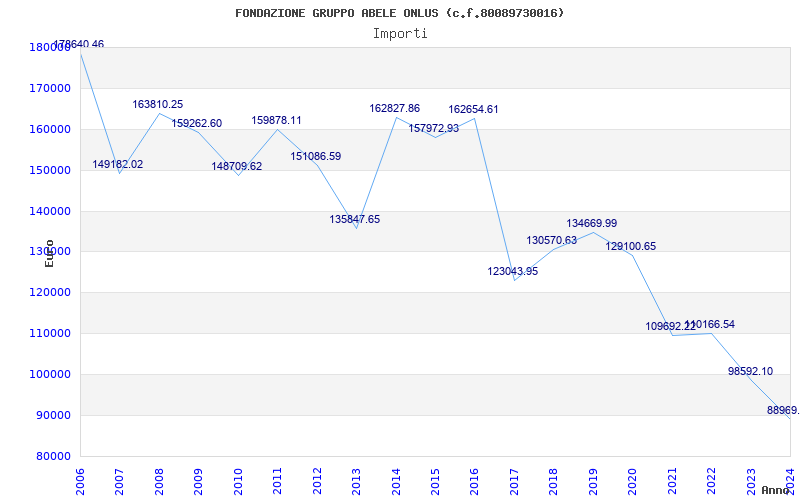
Task: Click x-axis year 2022
Action: (711, 480)
